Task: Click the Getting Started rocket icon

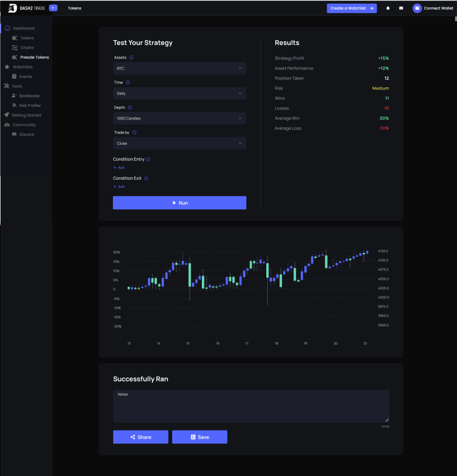Action: pos(7,115)
